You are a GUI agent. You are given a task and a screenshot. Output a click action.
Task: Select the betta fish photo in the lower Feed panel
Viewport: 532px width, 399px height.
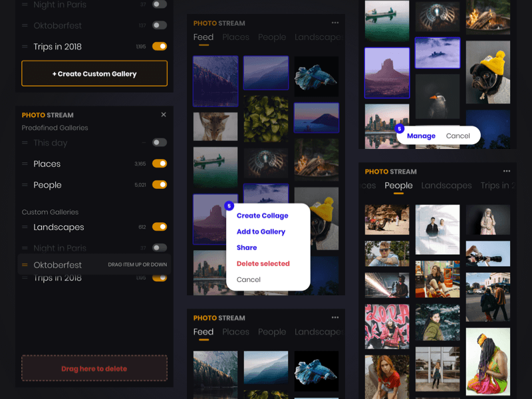pyautogui.click(x=317, y=371)
